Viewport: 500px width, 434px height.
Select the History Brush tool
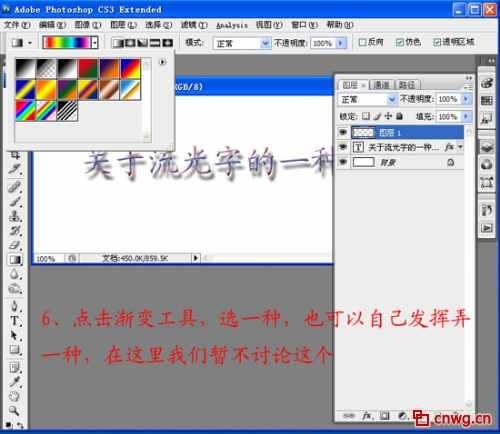pyautogui.click(x=15, y=230)
